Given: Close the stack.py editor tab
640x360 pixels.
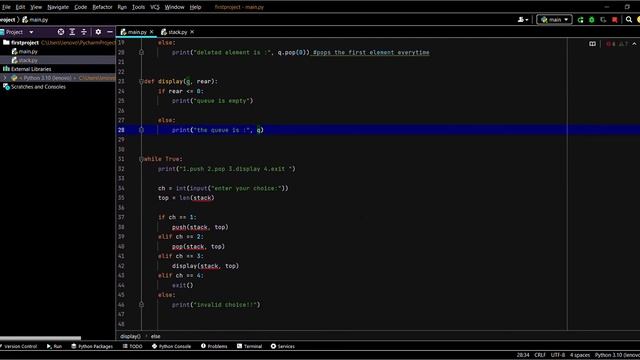Looking at the screenshot, I should [x=192, y=32].
